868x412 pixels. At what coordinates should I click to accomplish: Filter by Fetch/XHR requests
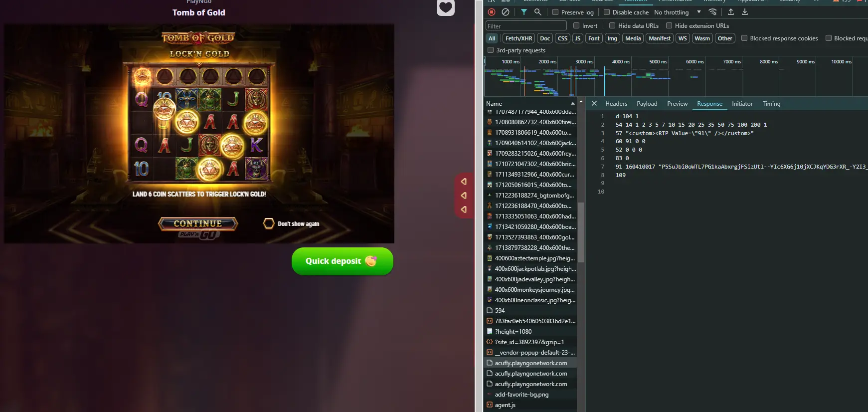coord(519,38)
